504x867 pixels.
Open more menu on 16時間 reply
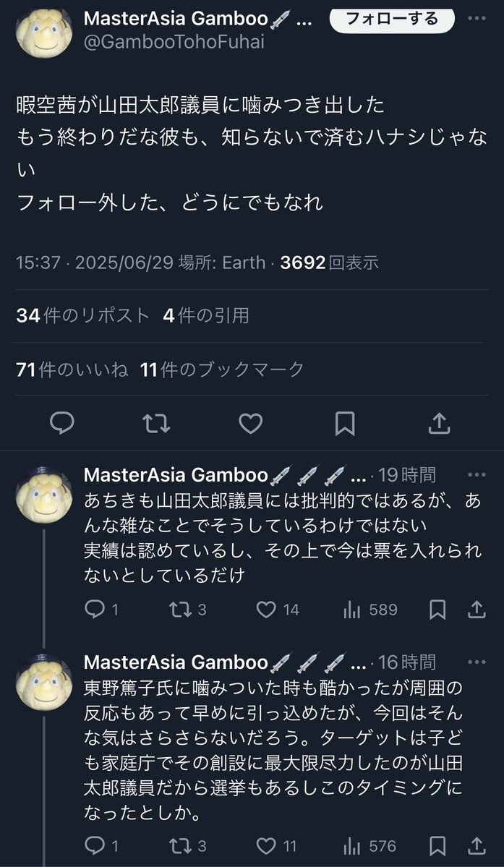tap(477, 662)
